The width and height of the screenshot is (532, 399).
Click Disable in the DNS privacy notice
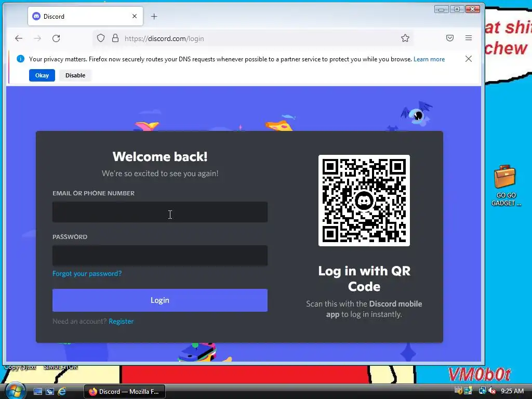coord(75,75)
